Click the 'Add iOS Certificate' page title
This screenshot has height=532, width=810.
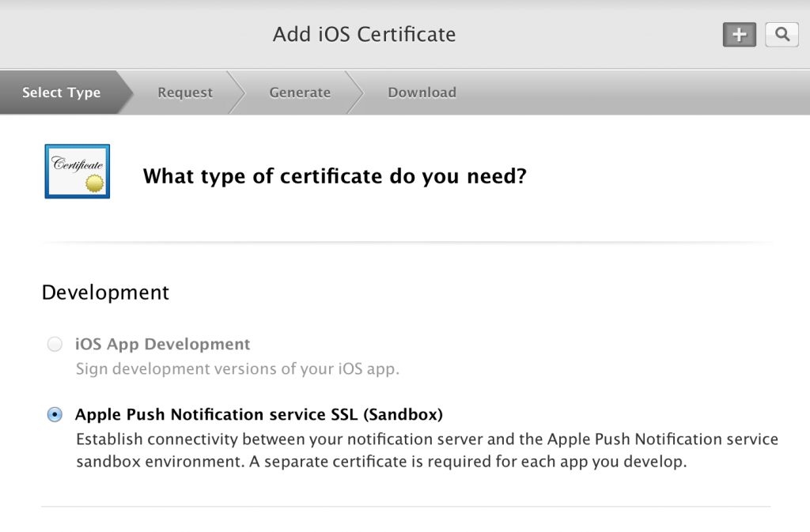[364, 35]
